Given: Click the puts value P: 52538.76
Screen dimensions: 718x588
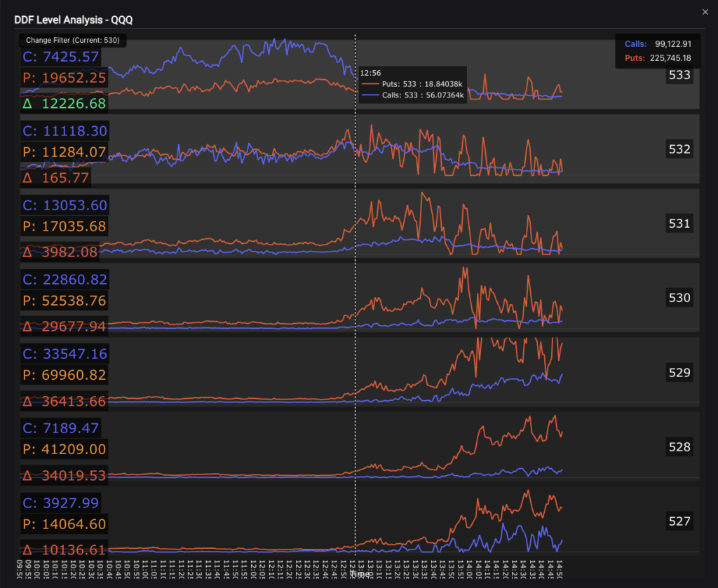Looking at the screenshot, I should point(64,301).
